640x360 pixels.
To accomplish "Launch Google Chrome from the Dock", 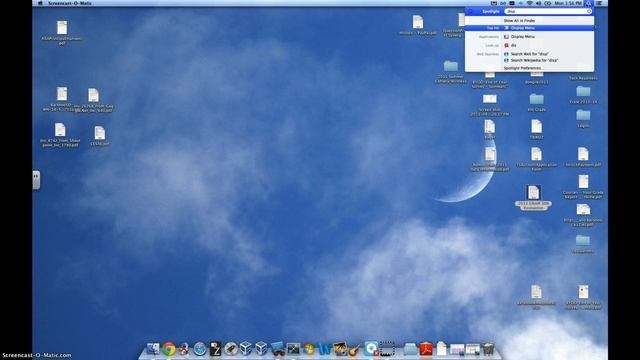I will coord(169,349).
